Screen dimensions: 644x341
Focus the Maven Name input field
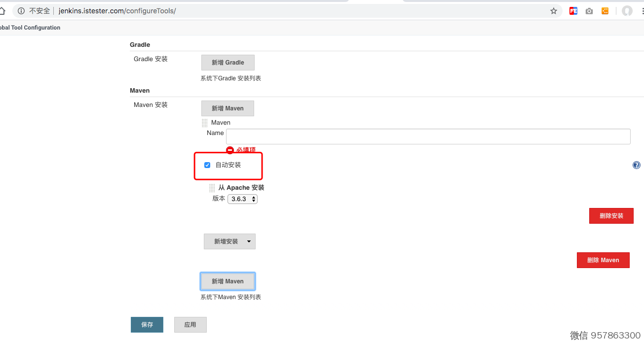point(428,136)
